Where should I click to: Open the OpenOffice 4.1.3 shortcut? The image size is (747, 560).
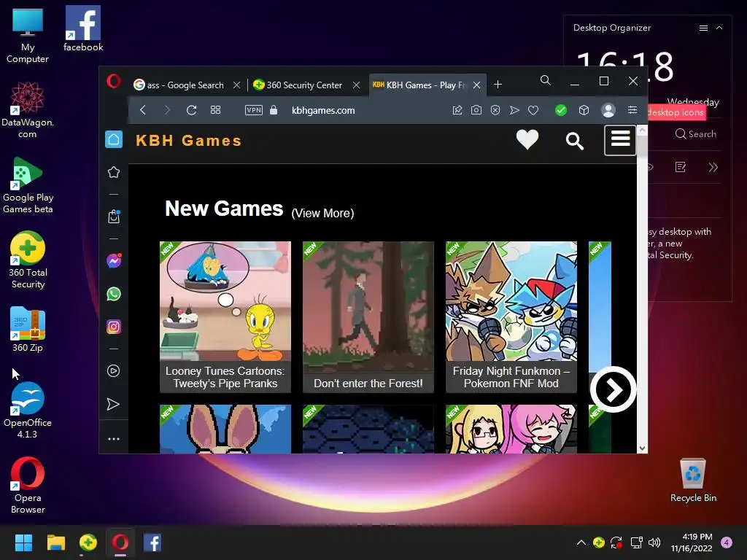pyautogui.click(x=28, y=410)
